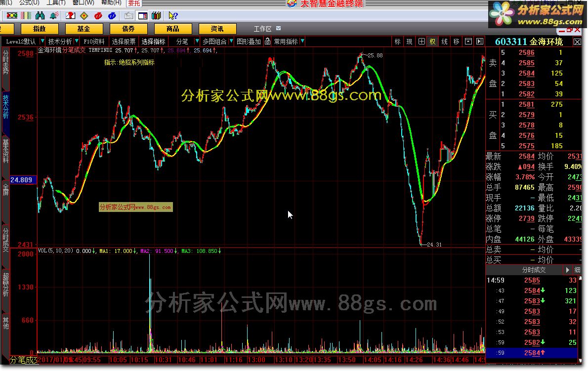Switch to the 指数 tab
Image resolution: width=588 pixels, height=371 pixels.
(40, 29)
